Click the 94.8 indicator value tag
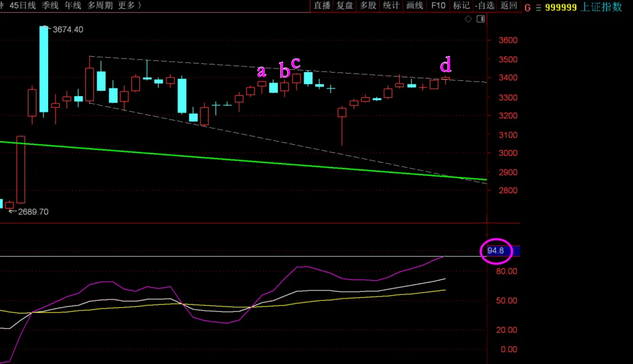The image size is (633, 364). pyautogui.click(x=495, y=251)
